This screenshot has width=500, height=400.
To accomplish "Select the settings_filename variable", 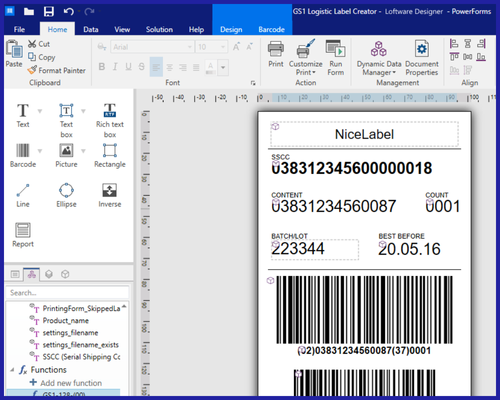I will click(x=70, y=333).
